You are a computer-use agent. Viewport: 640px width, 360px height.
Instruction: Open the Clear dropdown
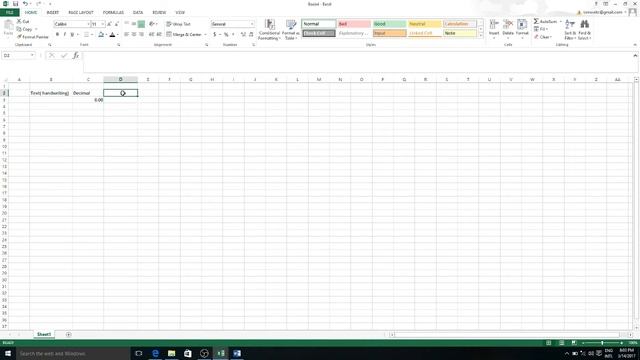[543, 37]
